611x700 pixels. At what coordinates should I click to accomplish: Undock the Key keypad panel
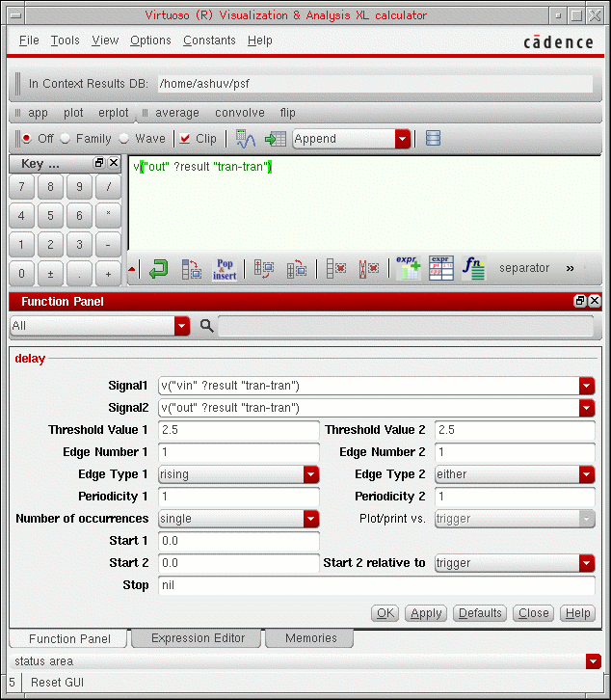[99, 163]
